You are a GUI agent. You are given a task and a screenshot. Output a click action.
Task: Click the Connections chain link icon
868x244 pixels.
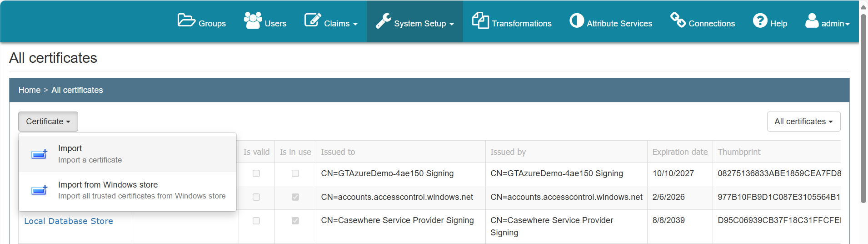pos(678,20)
